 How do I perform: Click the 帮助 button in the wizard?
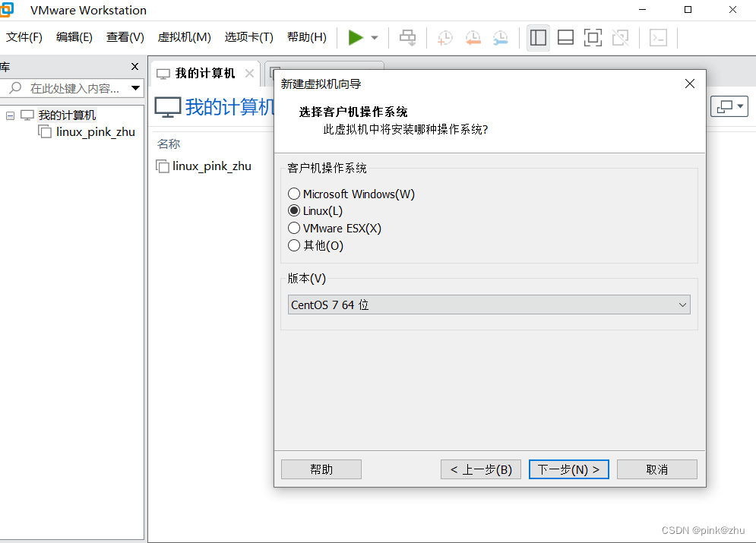pyautogui.click(x=321, y=469)
